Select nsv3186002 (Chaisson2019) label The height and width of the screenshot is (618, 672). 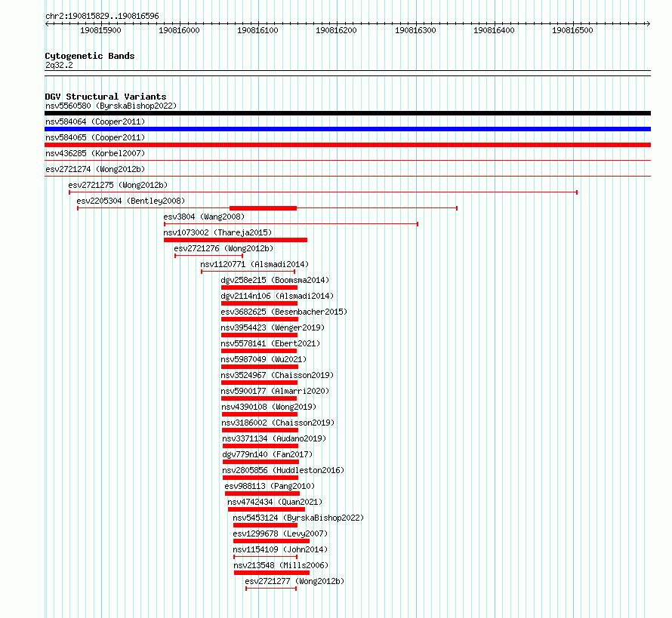point(278,423)
